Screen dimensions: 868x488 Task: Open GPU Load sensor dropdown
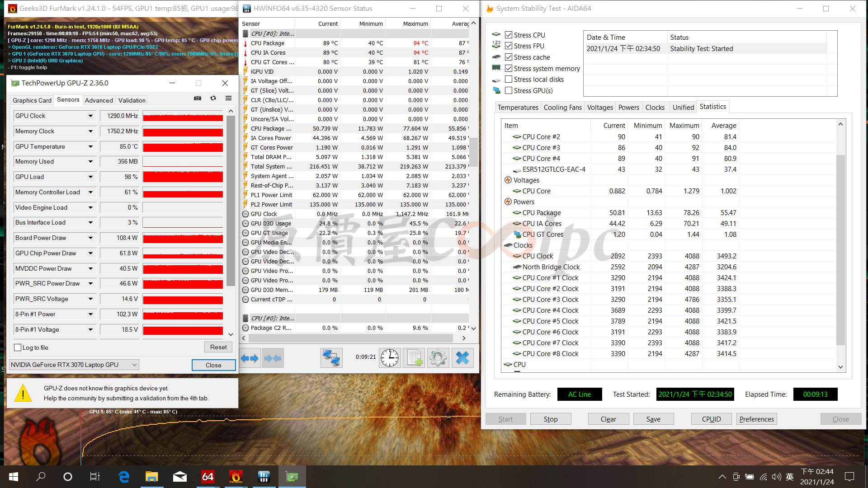pos(90,177)
